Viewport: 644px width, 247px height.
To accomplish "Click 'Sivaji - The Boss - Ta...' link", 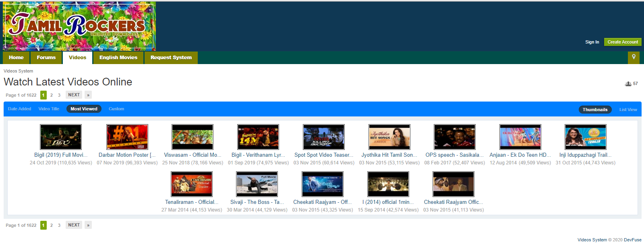I will (257, 202).
